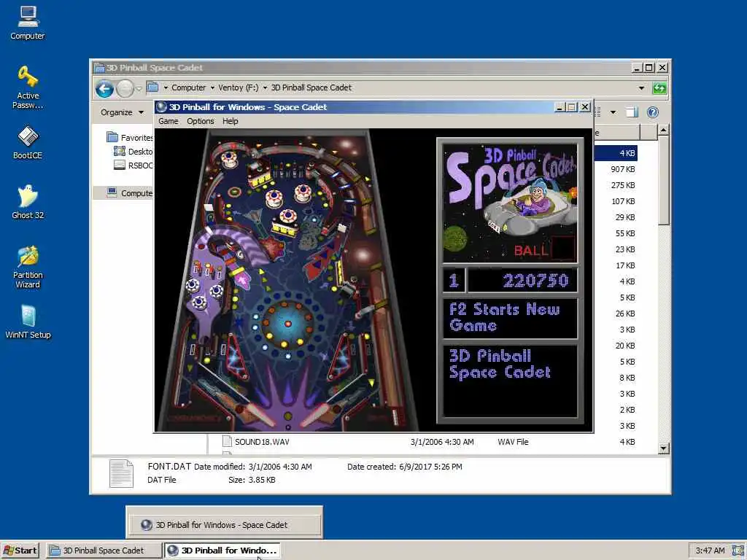The width and height of the screenshot is (747, 560).
Task: Select RSBOC item in navigation pane
Action: point(140,166)
